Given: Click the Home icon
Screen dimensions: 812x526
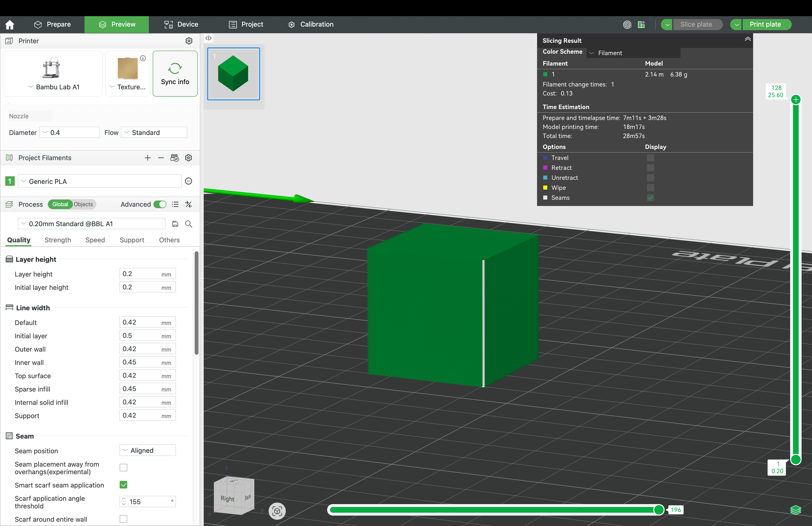Looking at the screenshot, I should [x=10, y=24].
